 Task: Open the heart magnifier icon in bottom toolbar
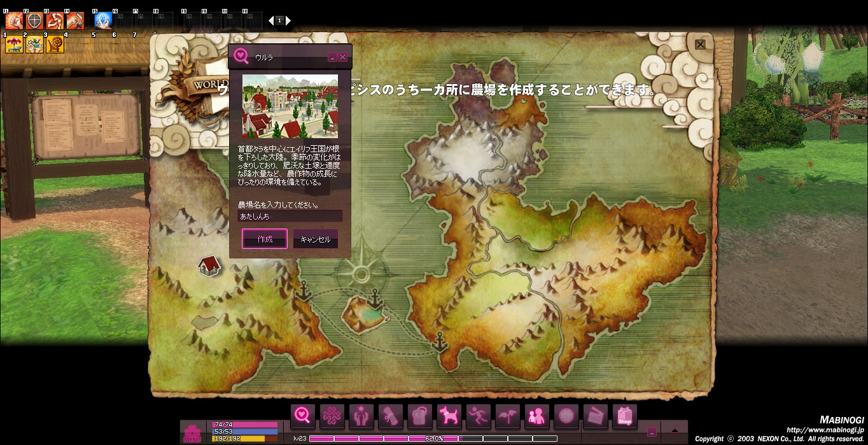(303, 416)
